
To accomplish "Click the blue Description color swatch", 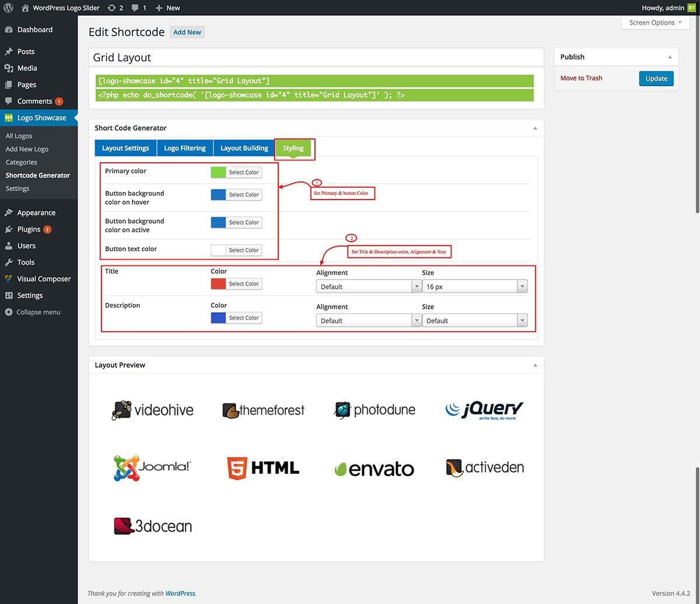I will (x=218, y=318).
